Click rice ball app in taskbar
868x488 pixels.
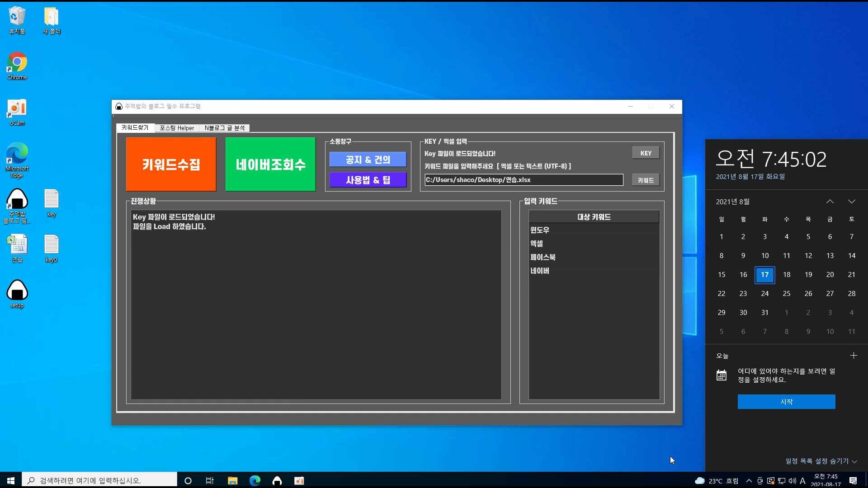[x=277, y=481]
